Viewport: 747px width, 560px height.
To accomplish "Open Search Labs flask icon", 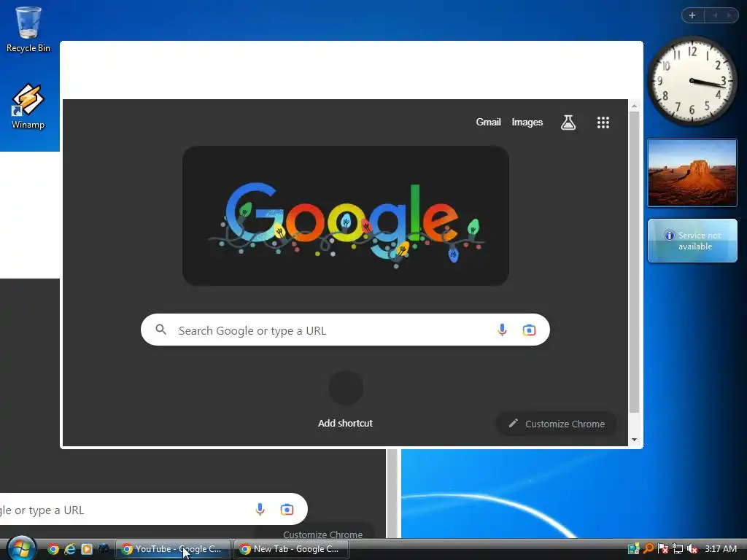I will click(x=568, y=122).
